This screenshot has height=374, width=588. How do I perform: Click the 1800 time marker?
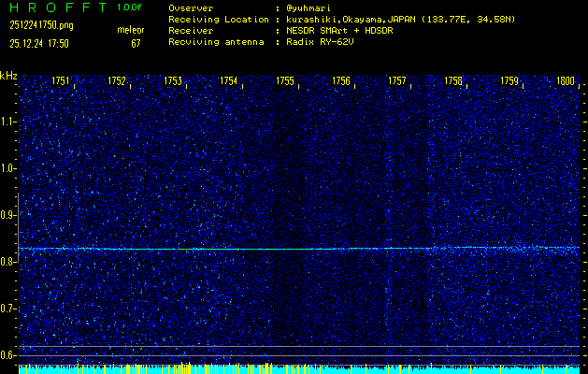[x=565, y=81]
